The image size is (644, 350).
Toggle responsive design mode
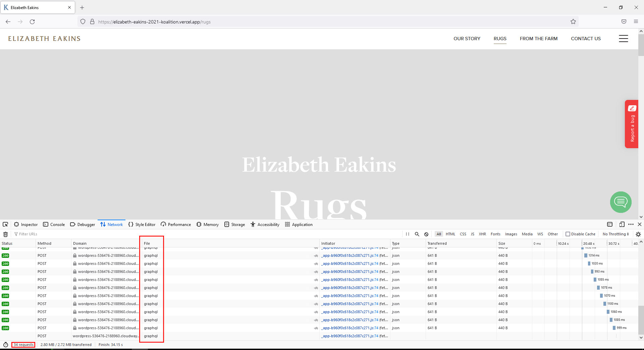tap(622, 224)
